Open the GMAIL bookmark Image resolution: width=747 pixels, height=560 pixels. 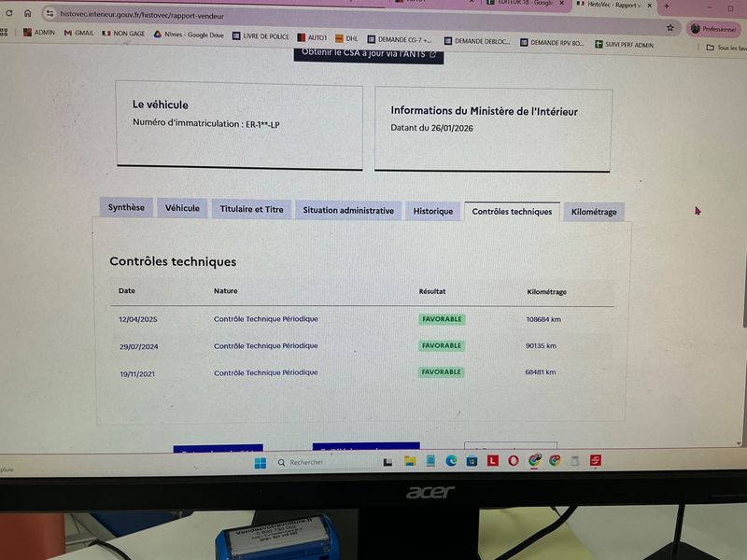click(x=79, y=33)
